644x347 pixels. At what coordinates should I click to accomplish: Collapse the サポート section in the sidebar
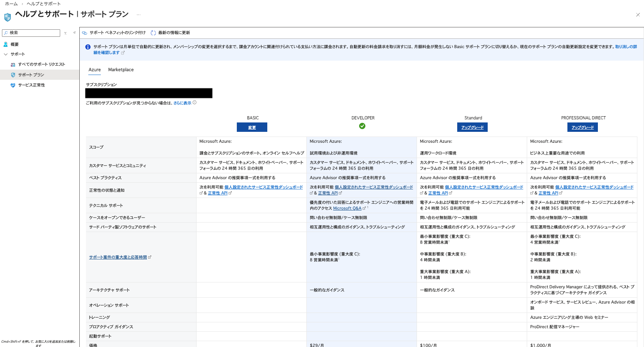click(x=5, y=54)
